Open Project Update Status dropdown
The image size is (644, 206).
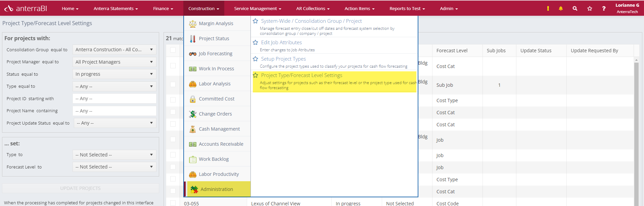point(115,123)
